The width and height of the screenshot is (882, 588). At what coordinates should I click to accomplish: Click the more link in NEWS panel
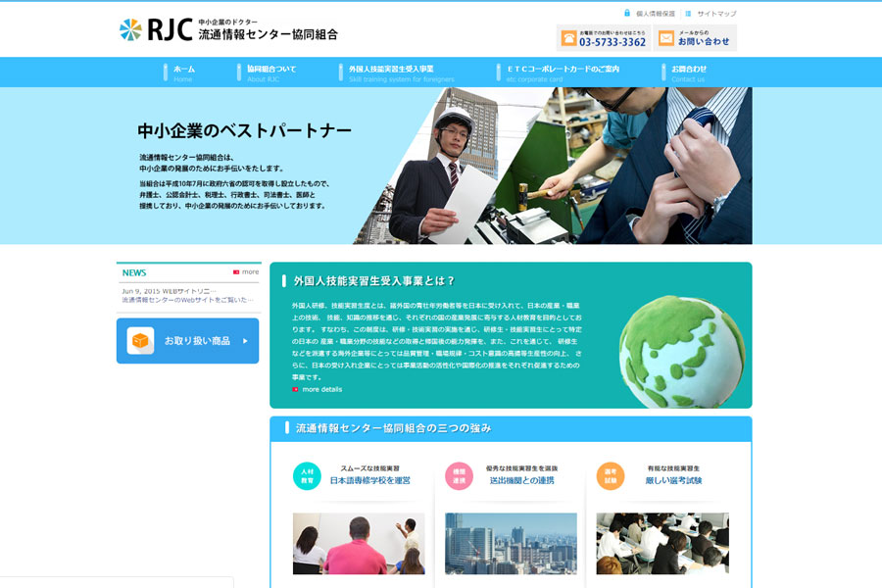tap(246, 271)
